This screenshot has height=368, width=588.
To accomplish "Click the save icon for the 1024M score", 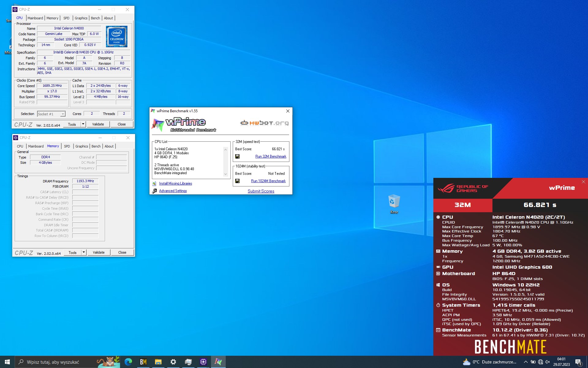I will coord(237,181).
